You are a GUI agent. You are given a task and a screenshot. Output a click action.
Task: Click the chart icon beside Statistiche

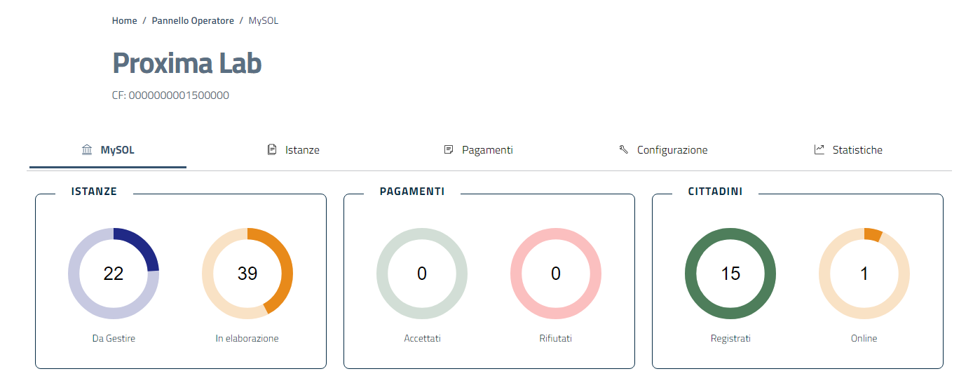819,150
